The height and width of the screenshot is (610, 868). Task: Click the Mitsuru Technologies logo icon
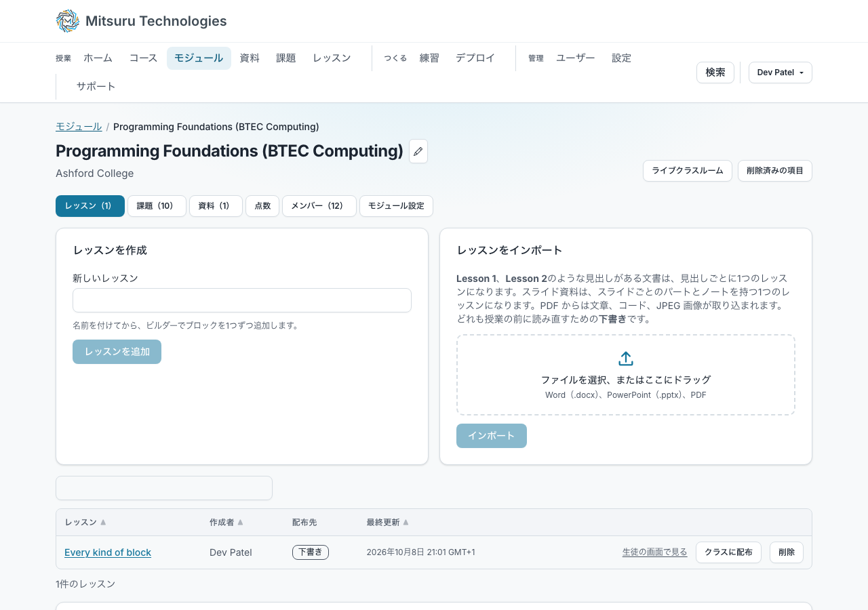click(x=68, y=21)
